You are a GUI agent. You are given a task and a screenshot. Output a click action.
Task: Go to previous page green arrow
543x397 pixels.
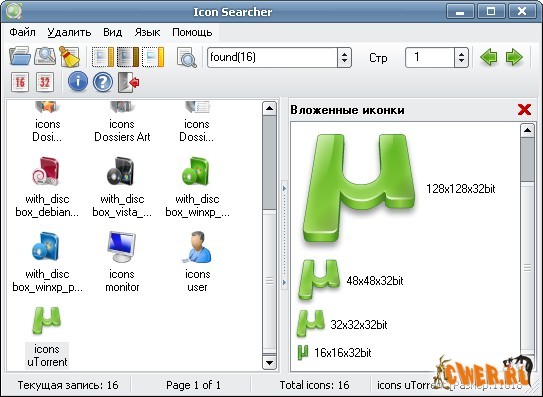pyautogui.click(x=489, y=57)
